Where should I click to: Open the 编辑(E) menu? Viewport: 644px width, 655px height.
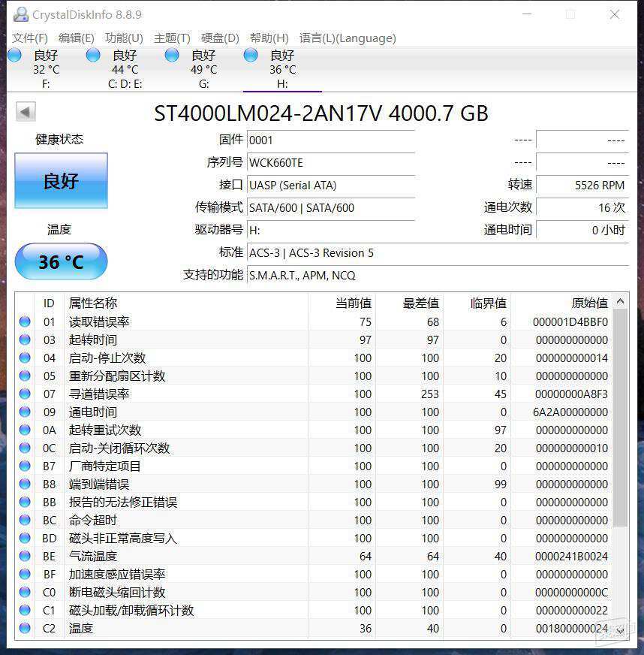point(77,38)
